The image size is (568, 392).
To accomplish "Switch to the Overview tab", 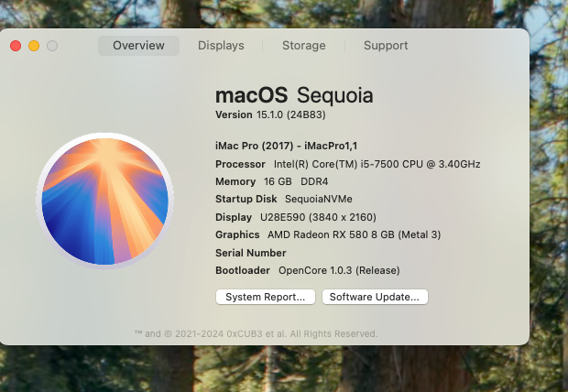I will pyautogui.click(x=138, y=46).
